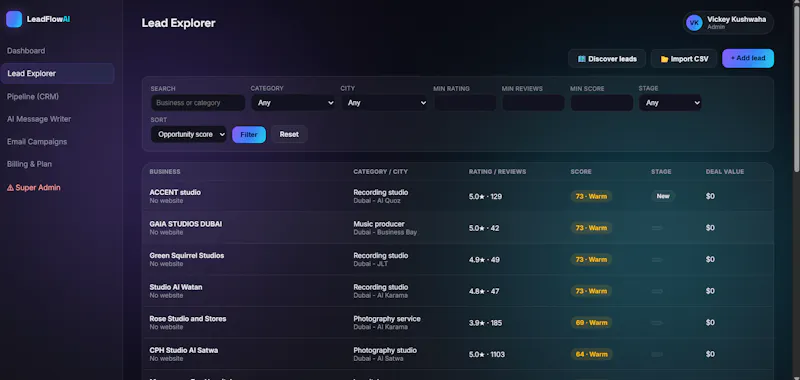
Task: Click the Music producer category cell
Action: click(x=379, y=224)
